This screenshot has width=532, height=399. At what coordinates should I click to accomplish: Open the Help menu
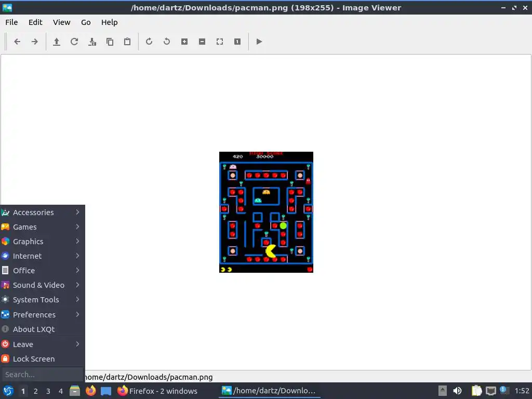coord(109,22)
